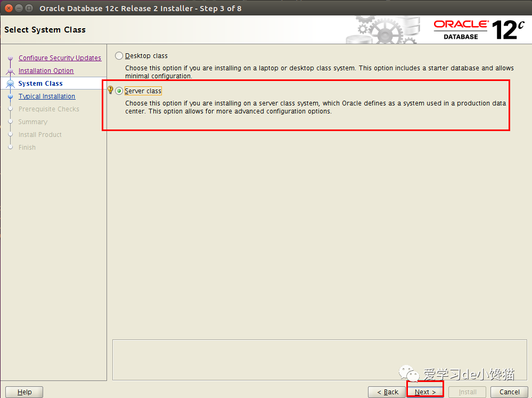Click the empty message area box
This screenshot has height=398, width=532.
320,360
